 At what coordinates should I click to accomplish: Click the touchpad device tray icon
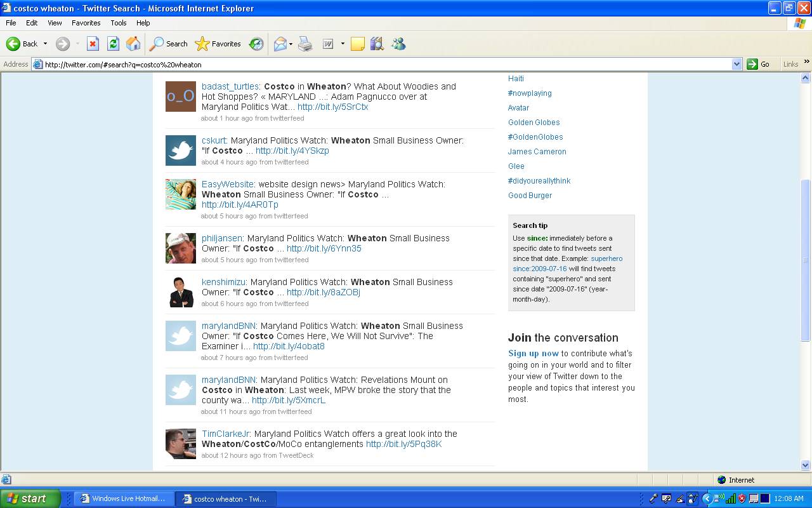point(754,498)
